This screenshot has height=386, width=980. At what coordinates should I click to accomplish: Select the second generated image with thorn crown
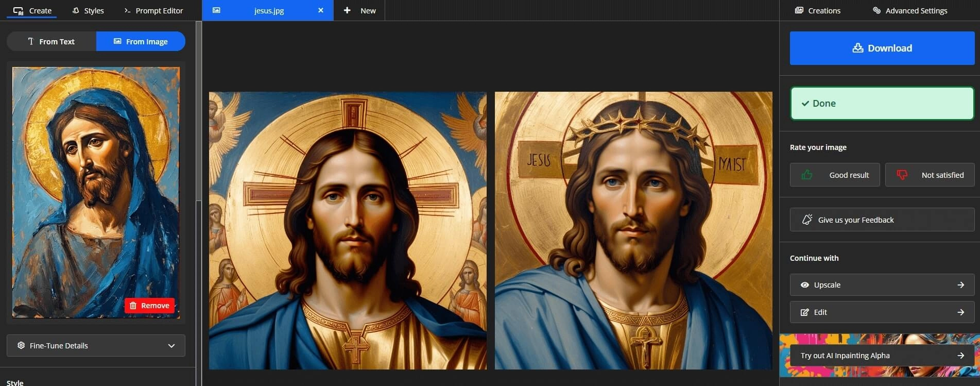click(633, 230)
